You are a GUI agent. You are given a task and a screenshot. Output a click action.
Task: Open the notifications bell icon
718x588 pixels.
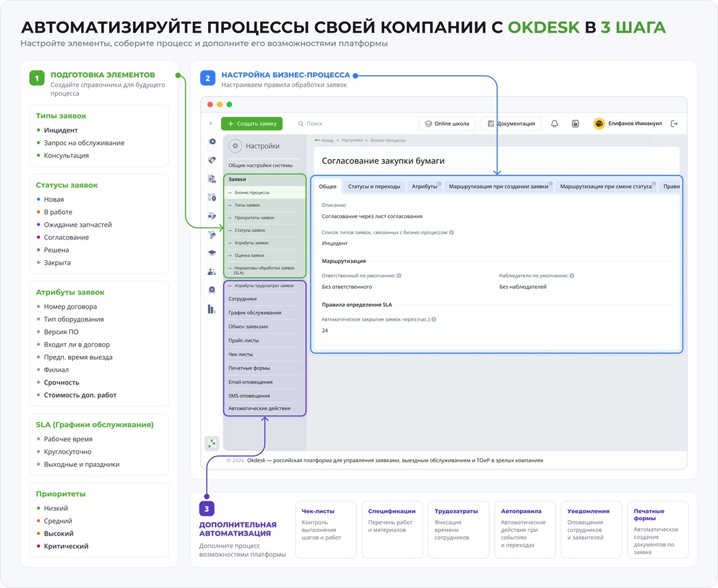[x=554, y=124]
